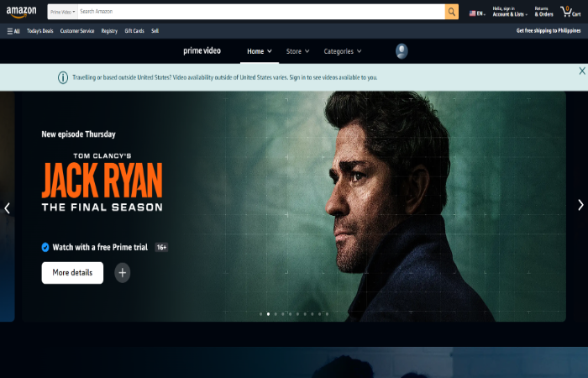This screenshot has width=588, height=378.
Task: Click the prime video logo
Action: [x=202, y=51]
